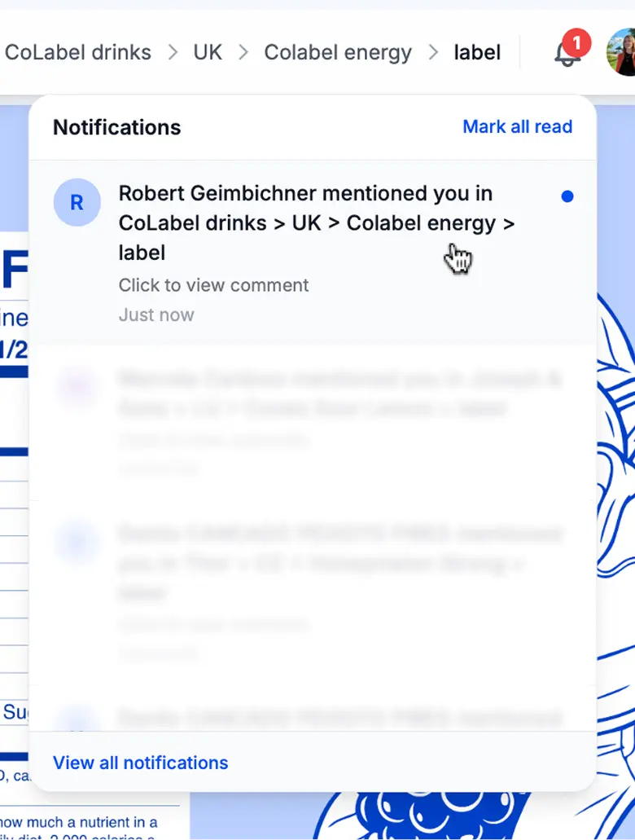Viewport: 635px width, 840px height.
Task: Click the blue unread dot indicator
Action: click(x=567, y=196)
